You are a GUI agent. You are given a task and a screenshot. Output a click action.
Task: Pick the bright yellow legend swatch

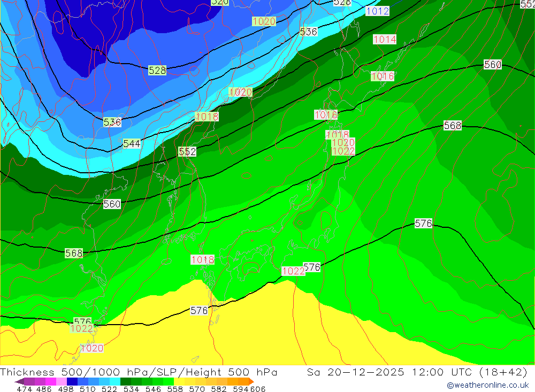pyautogui.click(x=179, y=381)
